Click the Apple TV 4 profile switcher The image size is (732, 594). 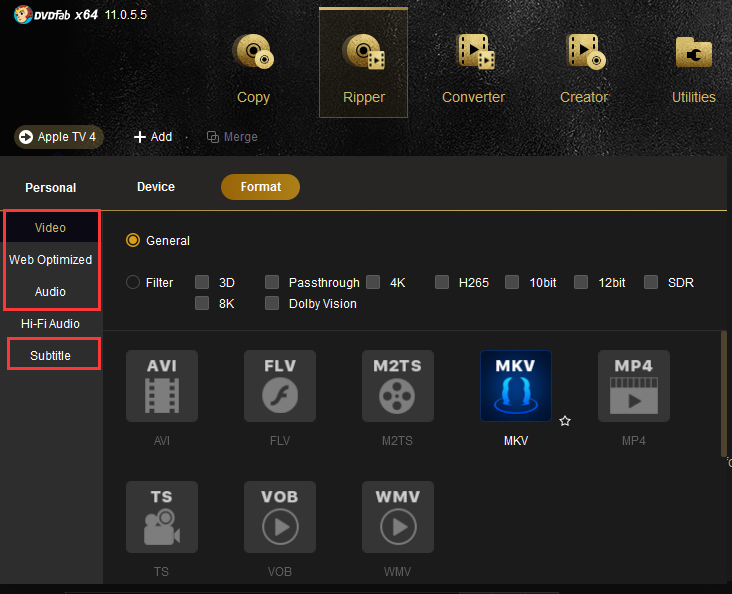pos(59,137)
